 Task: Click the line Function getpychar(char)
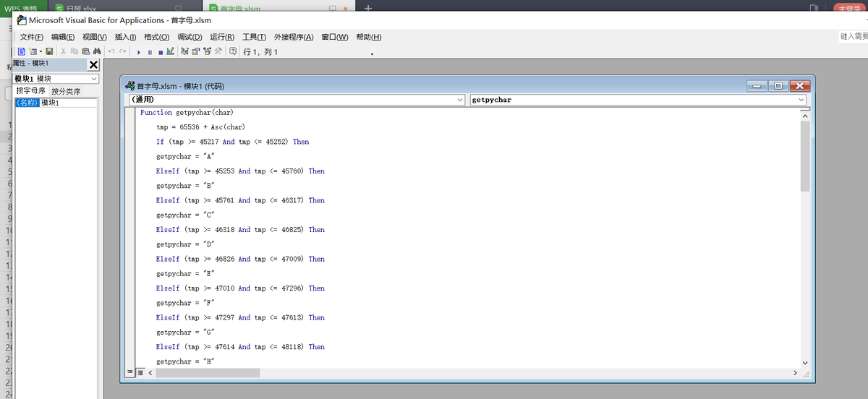tap(187, 113)
